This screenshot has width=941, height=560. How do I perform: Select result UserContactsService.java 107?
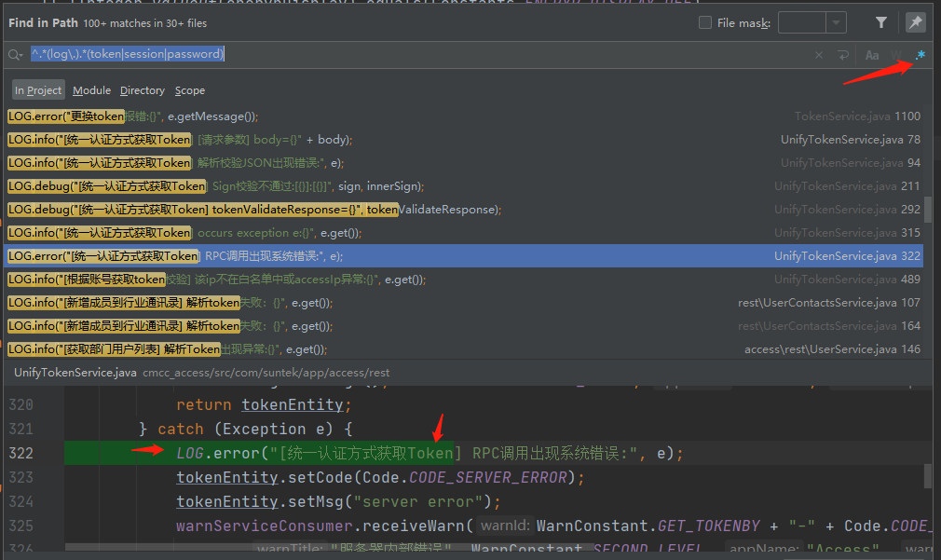[463, 303]
